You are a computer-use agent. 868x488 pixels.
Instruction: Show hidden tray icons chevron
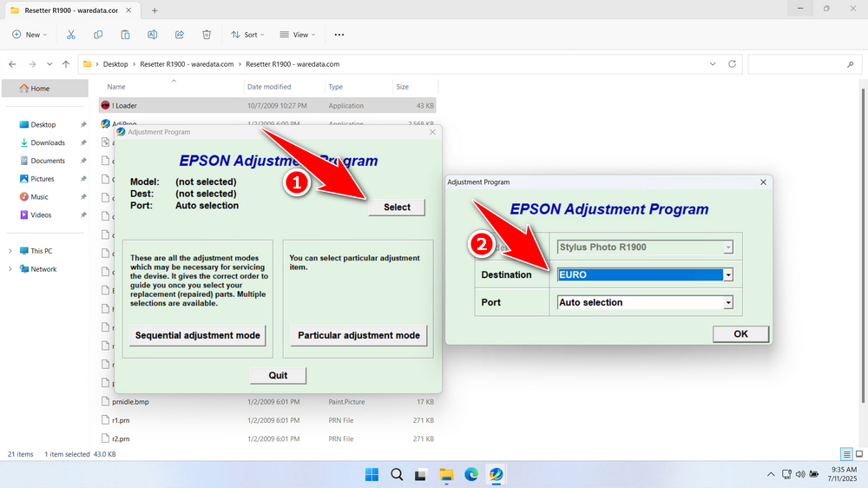pyautogui.click(x=771, y=474)
